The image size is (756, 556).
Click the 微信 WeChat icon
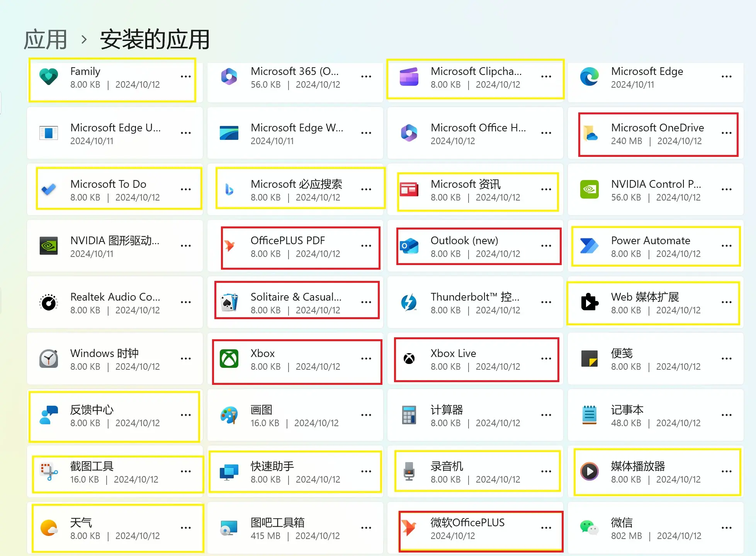click(x=590, y=528)
